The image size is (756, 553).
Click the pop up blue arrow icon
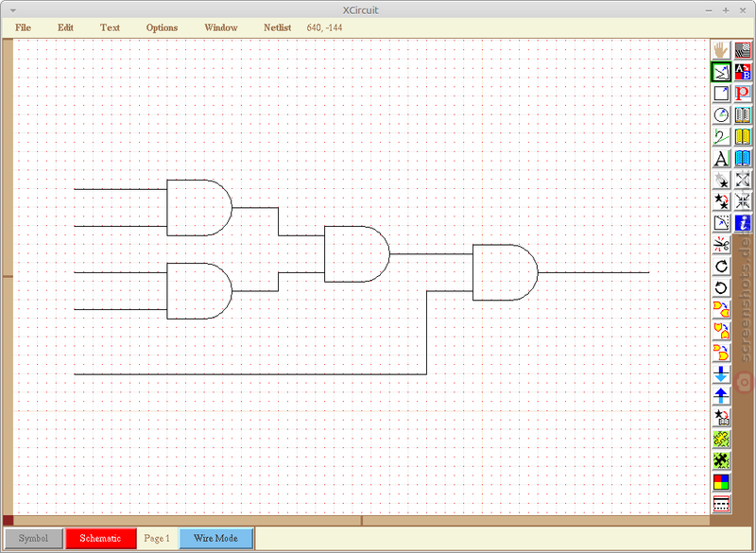[x=721, y=396]
